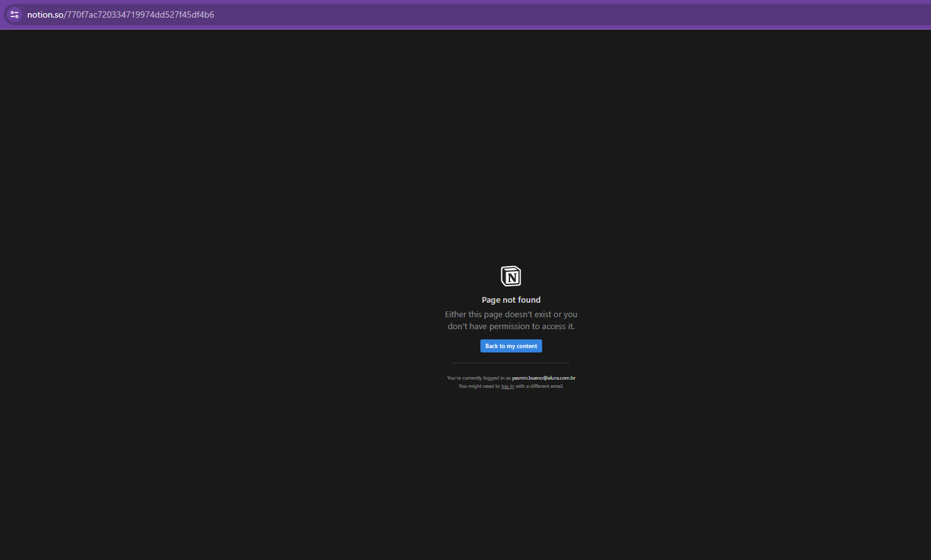The image size is (931, 560).
Task: Click the Back to my content button
Action: pos(511,346)
